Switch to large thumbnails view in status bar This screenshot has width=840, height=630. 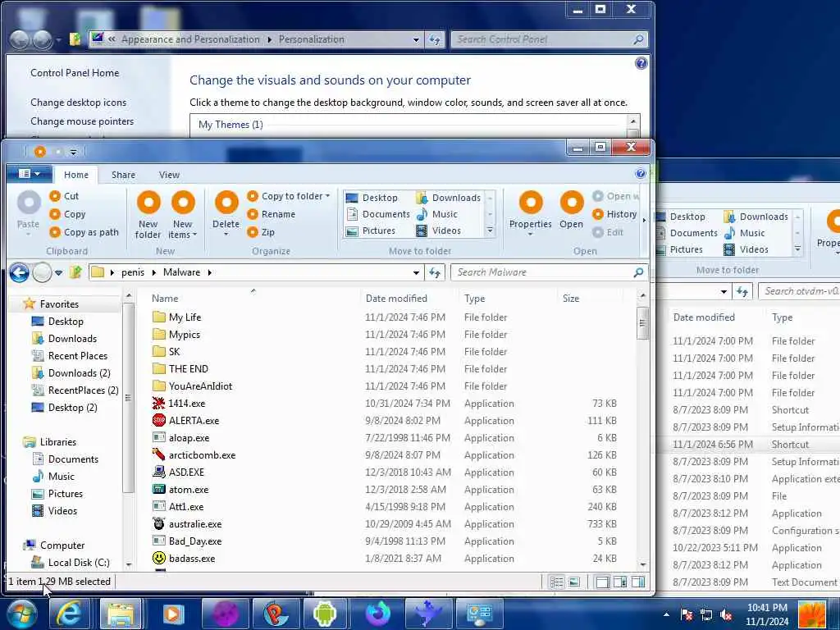click(574, 582)
